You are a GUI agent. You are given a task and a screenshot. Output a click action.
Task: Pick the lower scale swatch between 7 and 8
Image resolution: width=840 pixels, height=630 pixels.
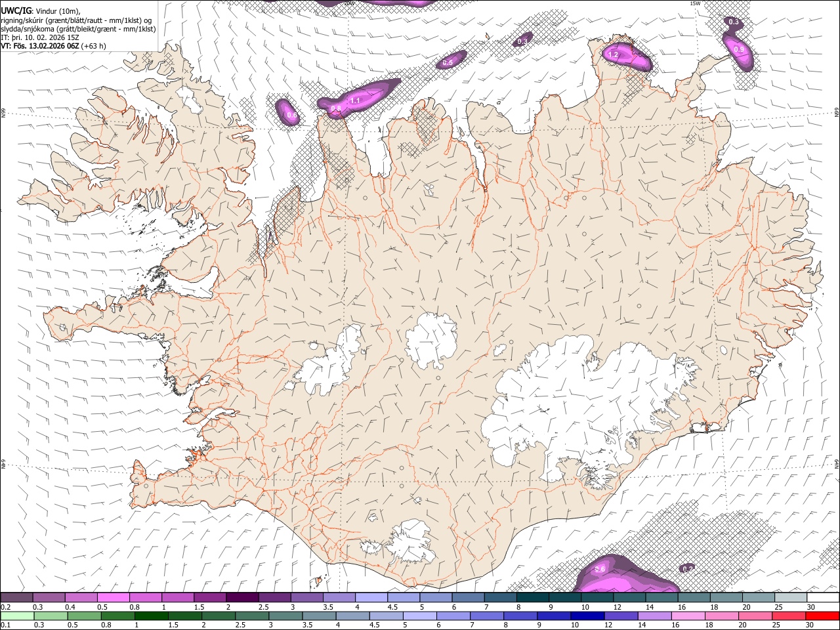pos(486,616)
